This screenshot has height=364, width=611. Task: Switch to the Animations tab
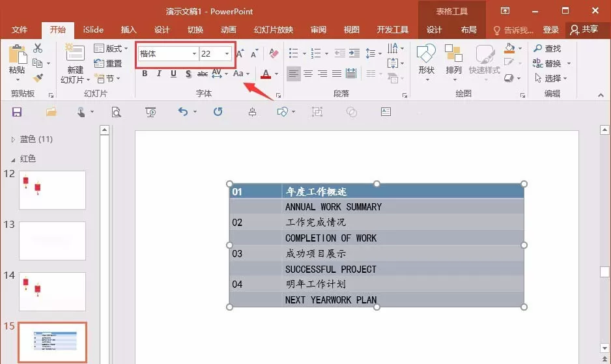pos(229,29)
